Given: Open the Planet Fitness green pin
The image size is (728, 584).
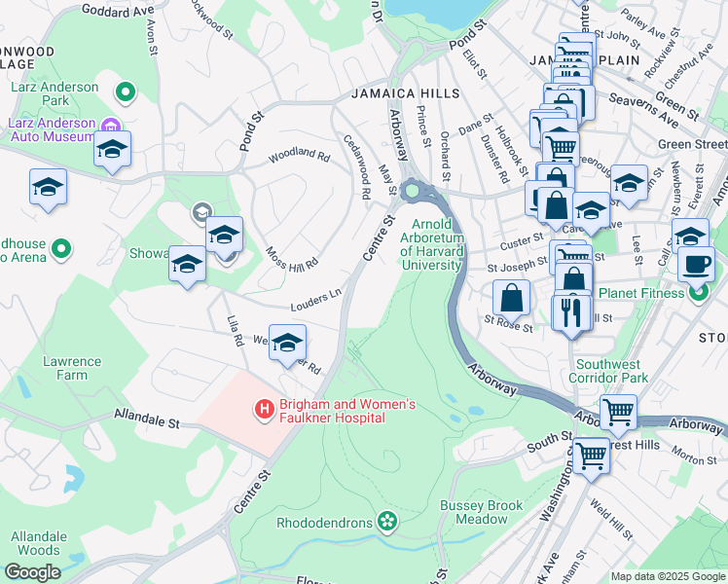Looking at the screenshot, I should coord(699,293).
